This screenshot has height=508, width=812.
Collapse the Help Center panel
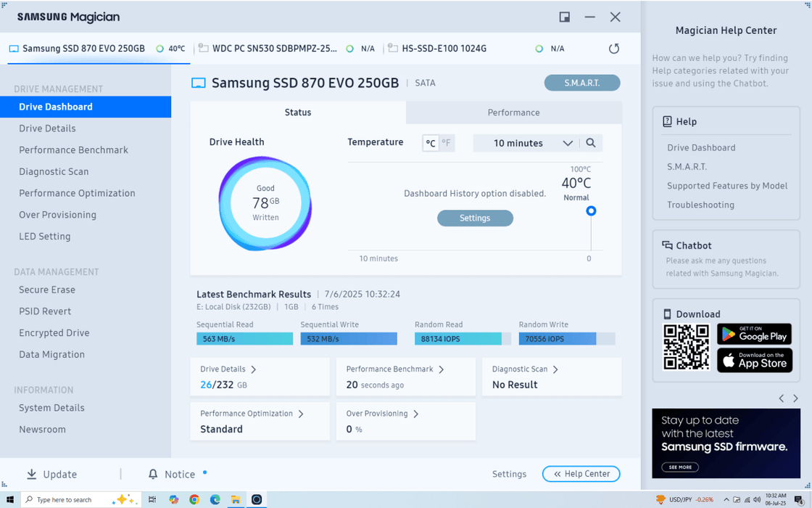tap(581, 474)
